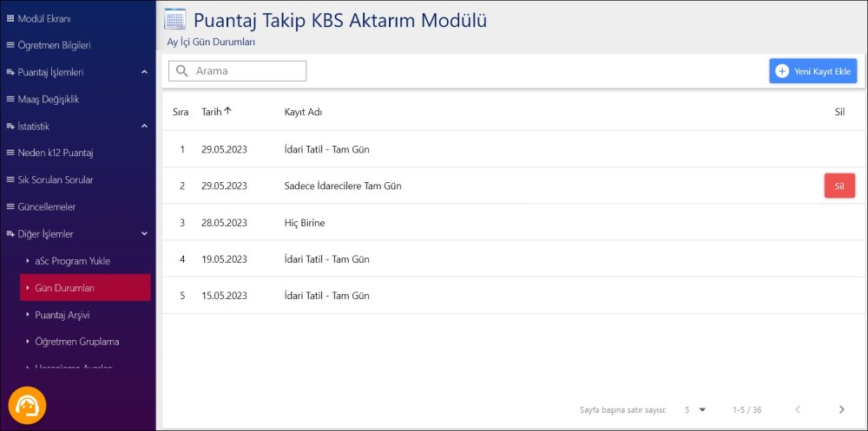Collapse the Puantaj İşlemleri menu
Viewport: 868px width, 431px height.
(x=144, y=72)
